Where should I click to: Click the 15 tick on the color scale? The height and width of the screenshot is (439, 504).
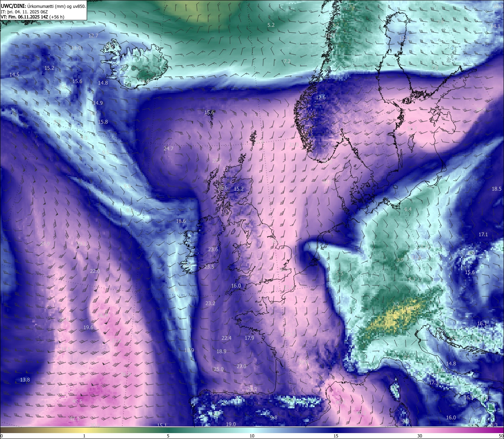pos(336,436)
